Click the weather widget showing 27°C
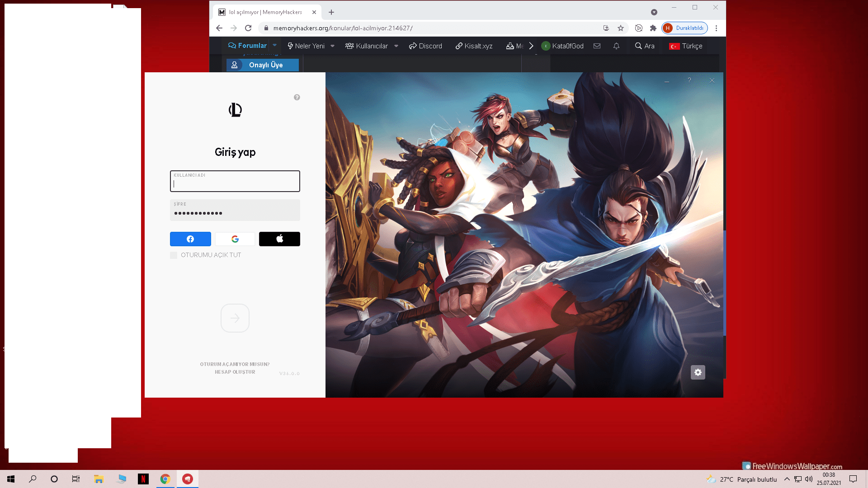 741,479
